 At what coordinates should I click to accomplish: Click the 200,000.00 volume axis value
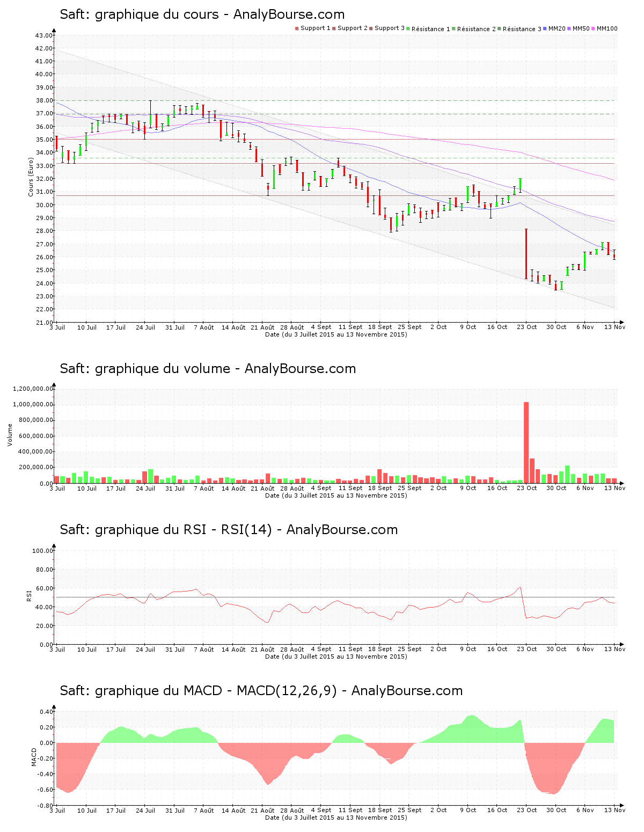[x=35, y=468]
